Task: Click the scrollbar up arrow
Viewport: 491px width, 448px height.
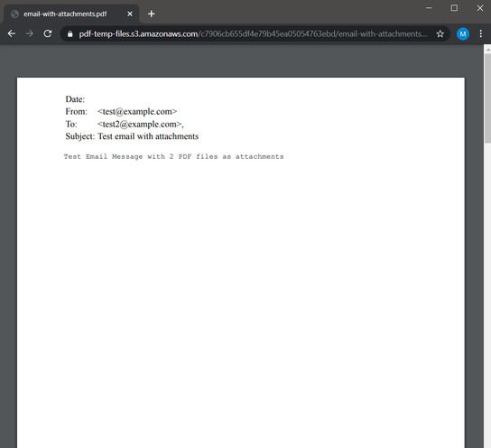Action: pyautogui.click(x=487, y=49)
